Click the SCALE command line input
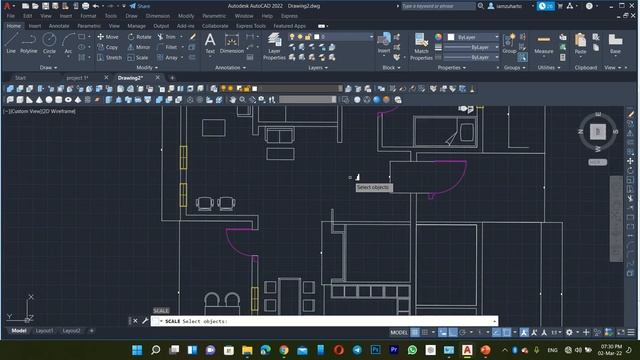The height and width of the screenshot is (360, 640). tap(324, 321)
